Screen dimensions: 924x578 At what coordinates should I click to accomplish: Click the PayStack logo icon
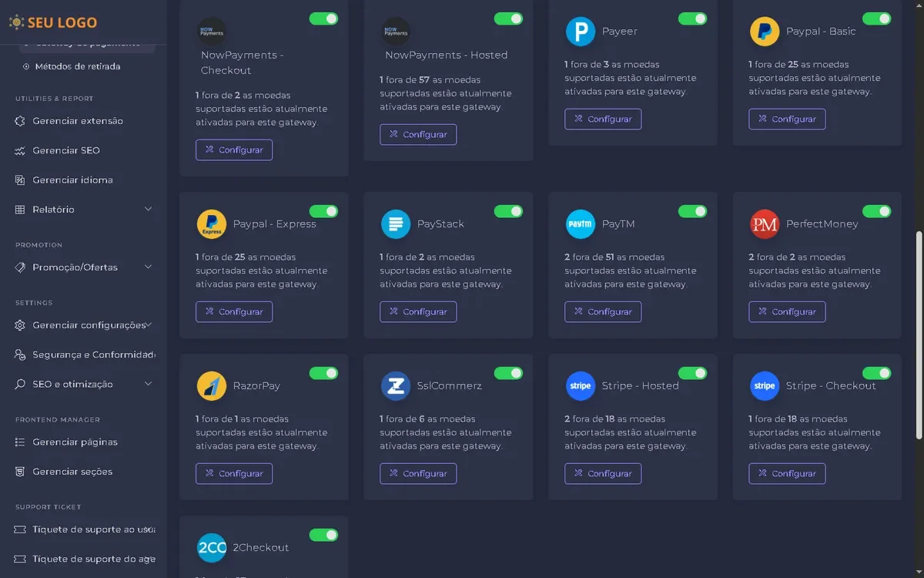(x=396, y=224)
